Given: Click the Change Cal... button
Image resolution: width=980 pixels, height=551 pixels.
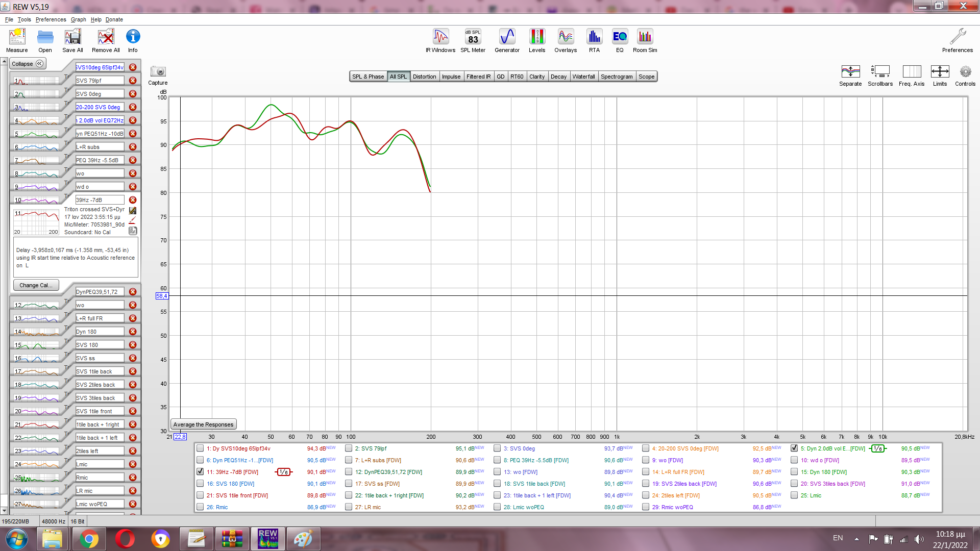Looking at the screenshot, I should [x=36, y=285].
